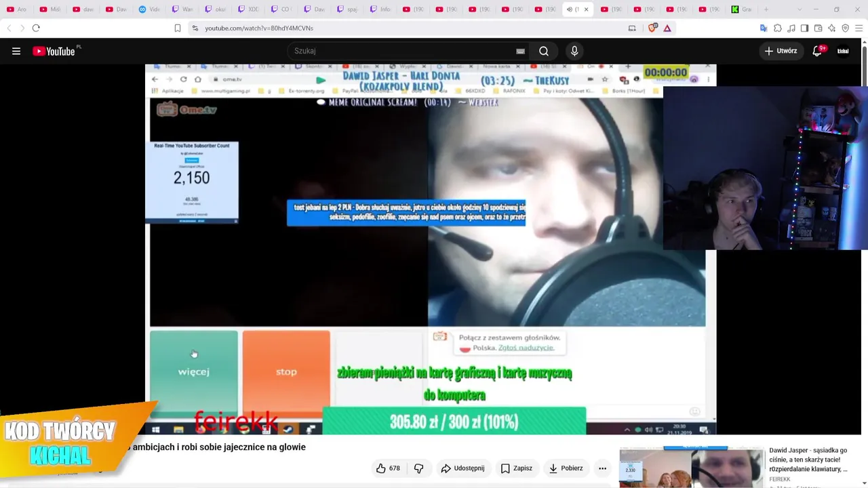Image resolution: width=868 pixels, height=488 pixels.
Task: Click the video player area
Action: [x=431, y=249]
